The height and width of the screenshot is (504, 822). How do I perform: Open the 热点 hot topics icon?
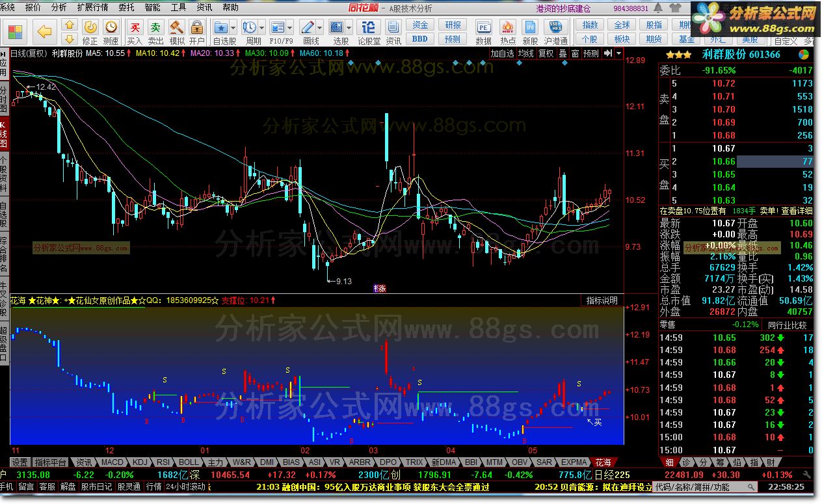coord(508,27)
